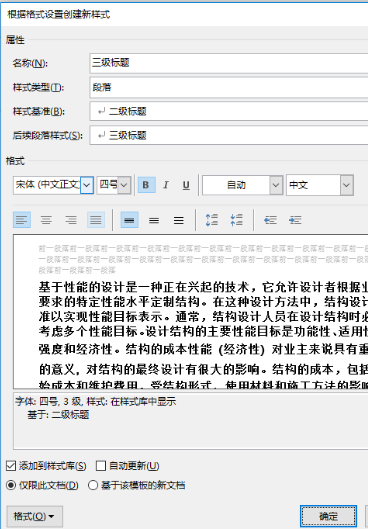The image size is (368, 529).
Task: Increase indent icon
Action: tap(295, 220)
